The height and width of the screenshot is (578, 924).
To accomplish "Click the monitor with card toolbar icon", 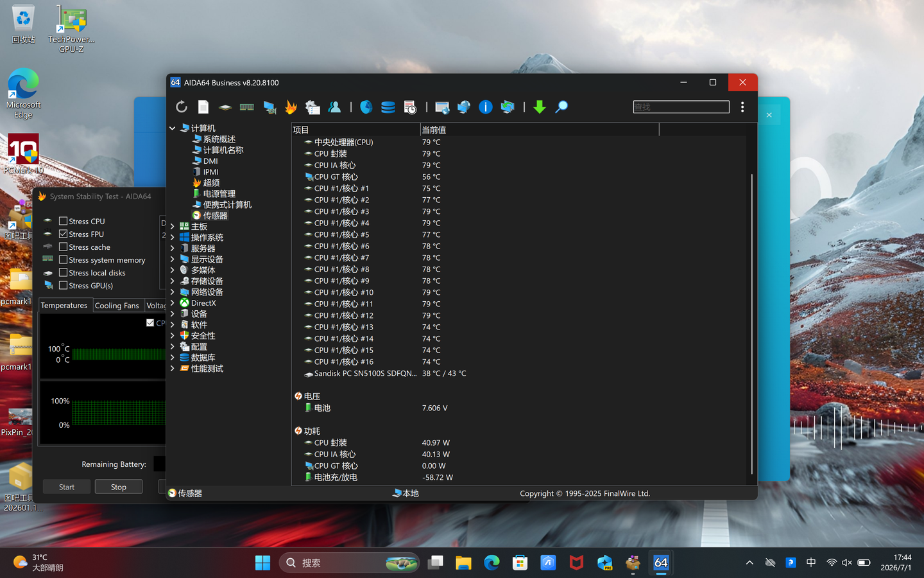I will point(269,107).
